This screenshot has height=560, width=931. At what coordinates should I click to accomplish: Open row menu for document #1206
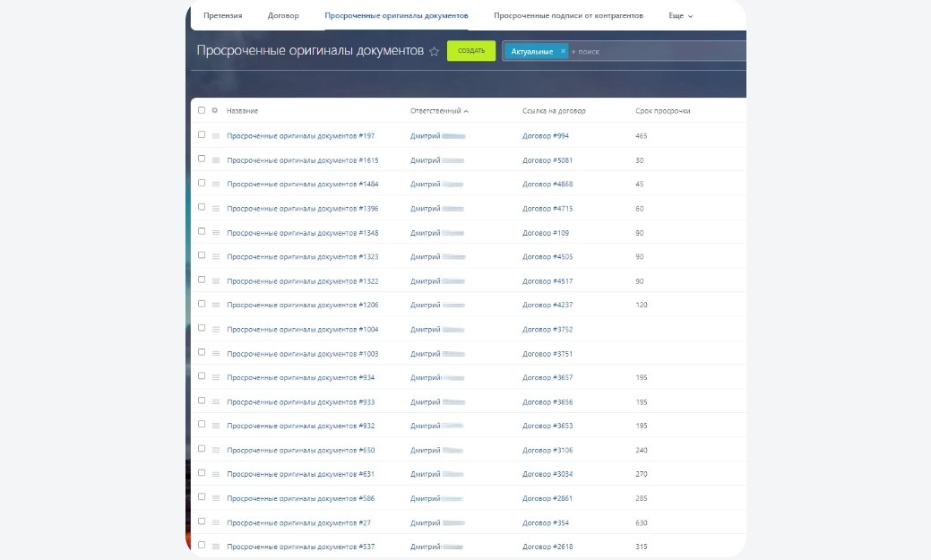[216, 305]
